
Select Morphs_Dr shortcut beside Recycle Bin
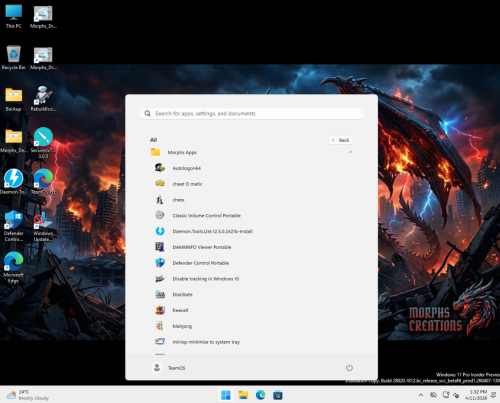coord(43,58)
